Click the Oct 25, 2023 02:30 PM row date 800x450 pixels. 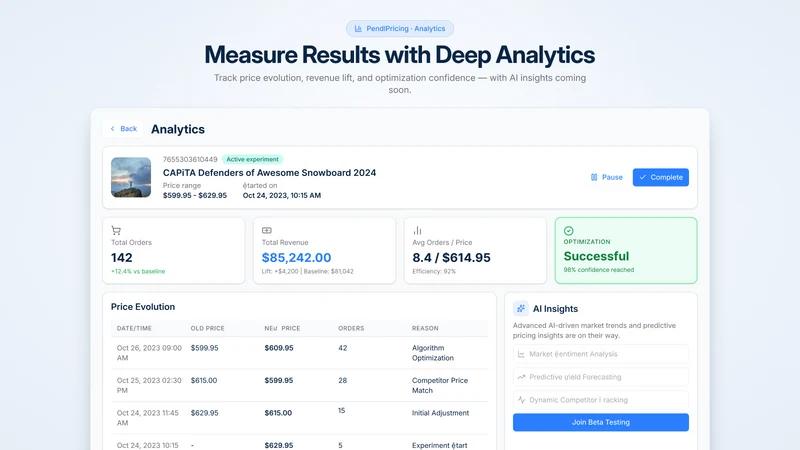(x=149, y=385)
